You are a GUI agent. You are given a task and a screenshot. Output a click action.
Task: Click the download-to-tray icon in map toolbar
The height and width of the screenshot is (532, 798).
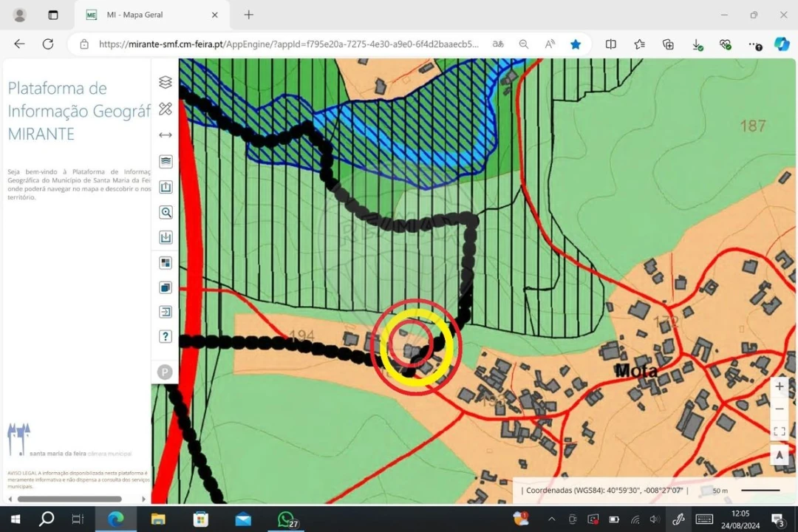tap(166, 237)
